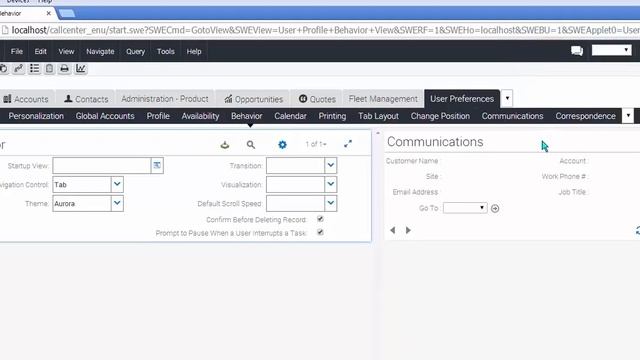The height and width of the screenshot is (360, 640).
Task: Click the print toolbar icon
Action: (x=64, y=69)
